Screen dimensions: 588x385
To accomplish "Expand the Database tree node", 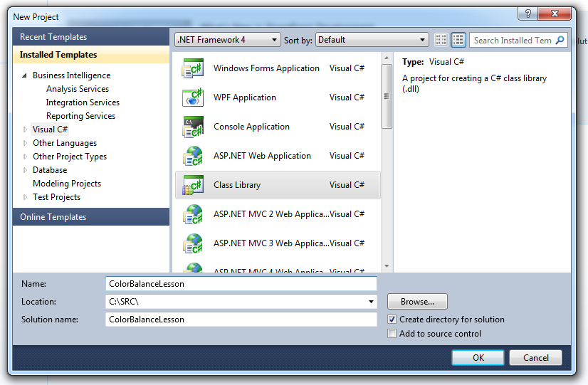I will pyautogui.click(x=25, y=170).
